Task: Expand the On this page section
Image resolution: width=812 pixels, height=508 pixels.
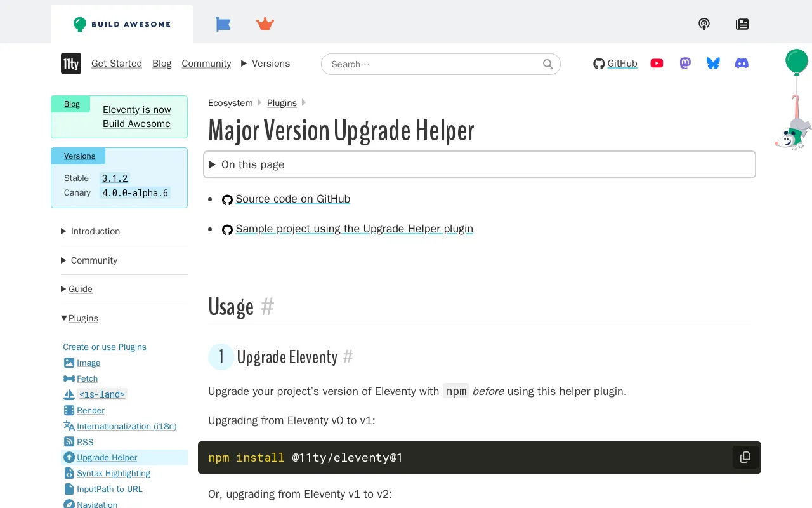Action: tap(480, 164)
